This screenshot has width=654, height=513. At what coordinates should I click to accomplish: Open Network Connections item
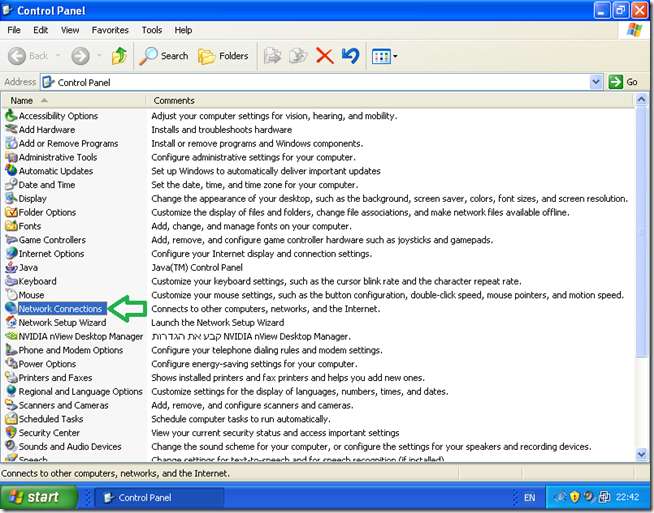[60, 309]
